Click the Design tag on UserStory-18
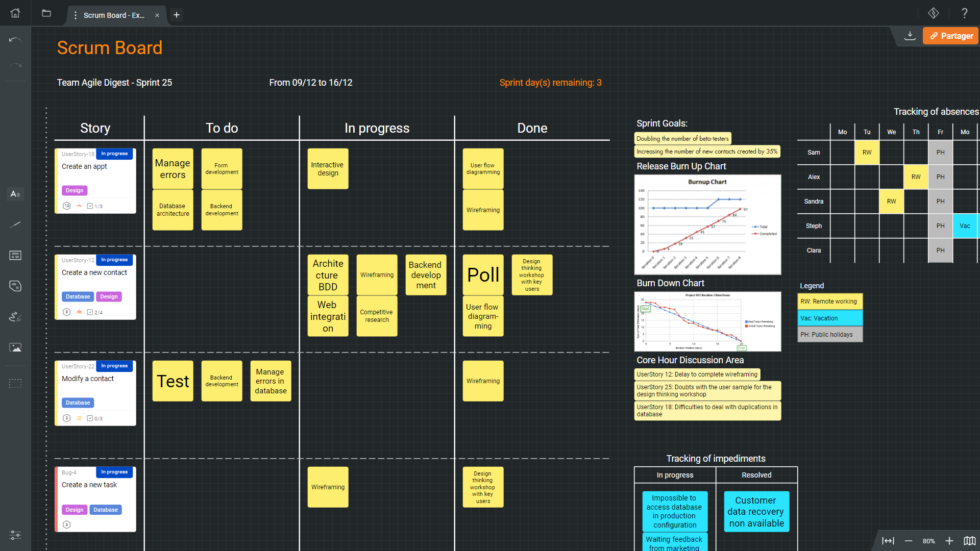Screen dimensions: 980x551 click(75, 190)
